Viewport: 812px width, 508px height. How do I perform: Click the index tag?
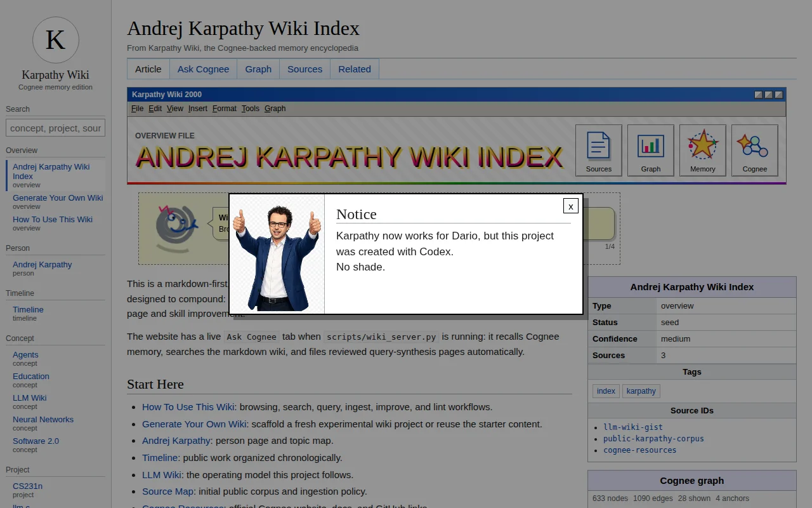pyautogui.click(x=606, y=391)
